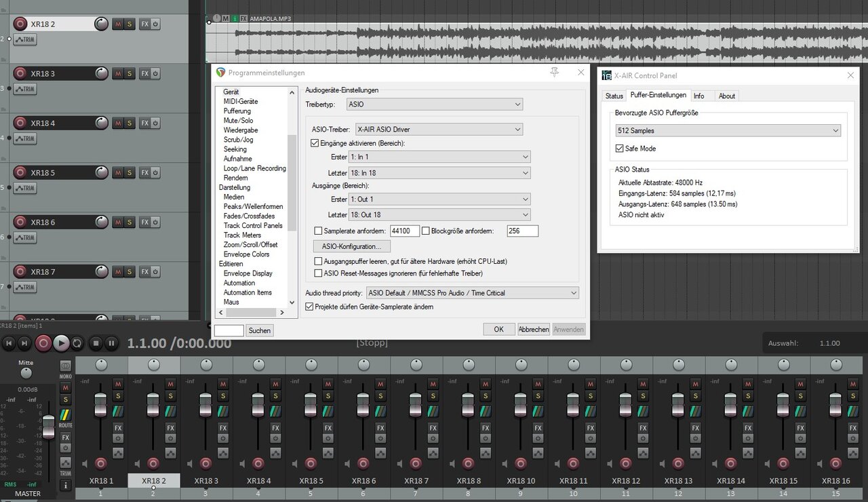The height and width of the screenshot is (502, 868).
Task: Open FX on mixer channel XR18 4
Action: click(276, 428)
